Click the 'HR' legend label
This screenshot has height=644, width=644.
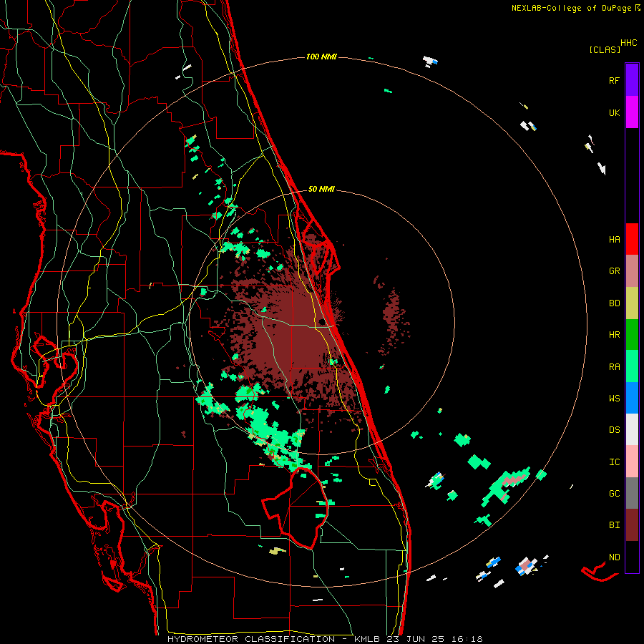point(614,335)
